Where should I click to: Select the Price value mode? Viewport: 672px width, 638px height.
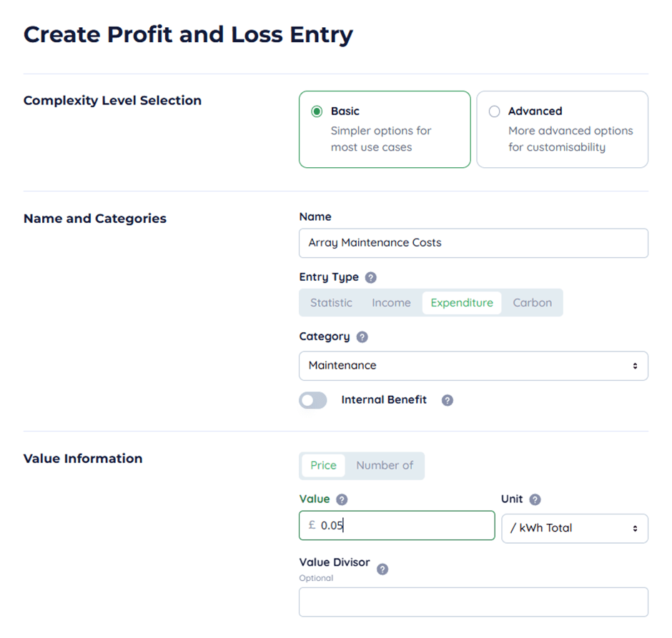pyautogui.click(x=323, y=465)
